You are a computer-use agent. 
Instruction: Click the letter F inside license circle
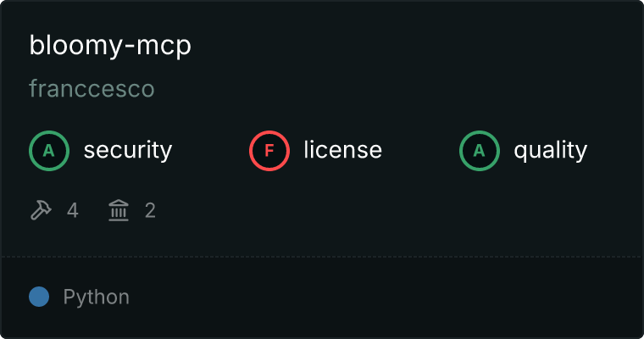[269, 151]
